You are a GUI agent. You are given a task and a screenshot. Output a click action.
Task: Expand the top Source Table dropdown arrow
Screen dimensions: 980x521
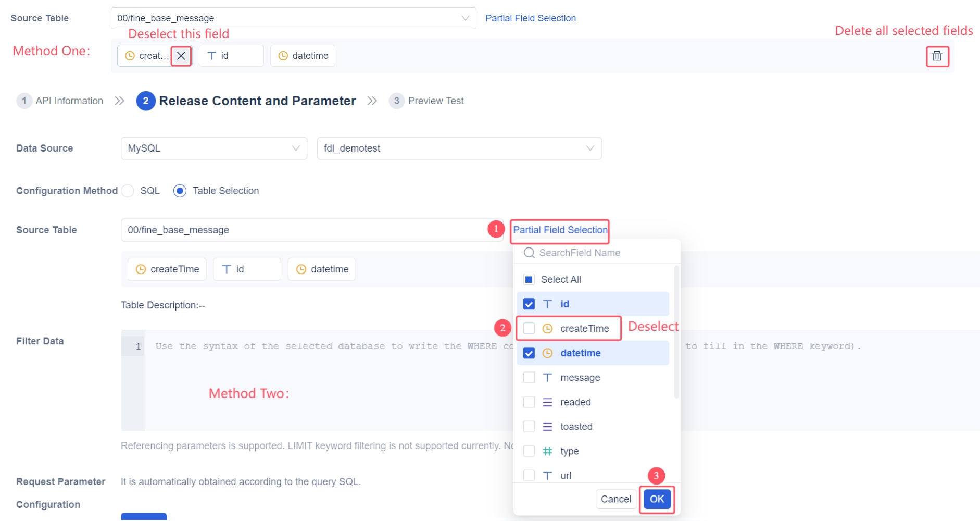[x=466, y=18]
